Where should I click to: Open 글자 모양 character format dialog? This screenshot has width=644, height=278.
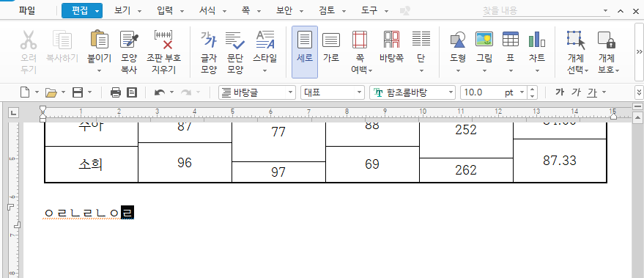click(x=208, y=40)
